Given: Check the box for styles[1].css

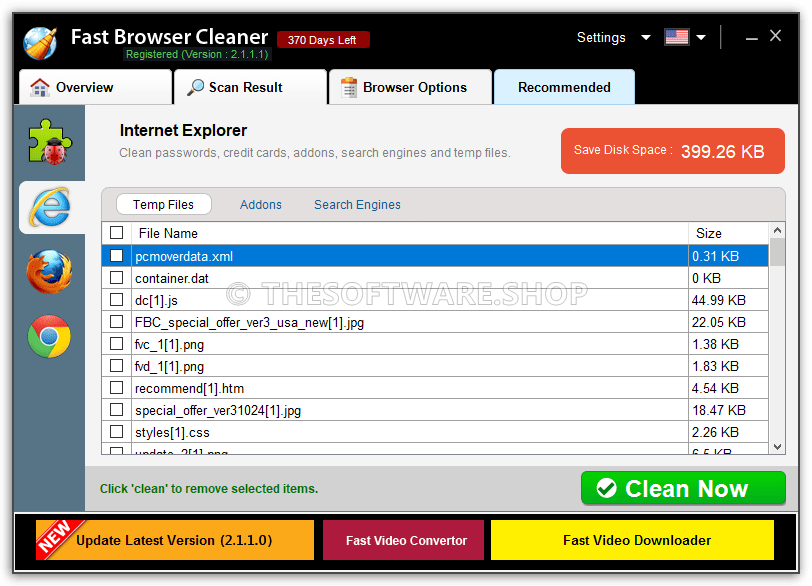Looking at the screenshot, I should [117, 432].
